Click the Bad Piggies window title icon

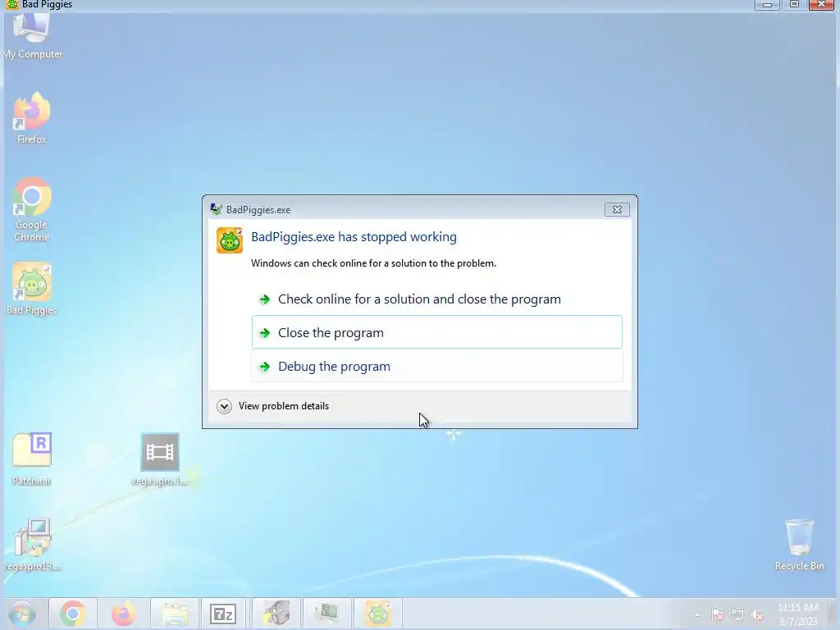click(11, 5)
